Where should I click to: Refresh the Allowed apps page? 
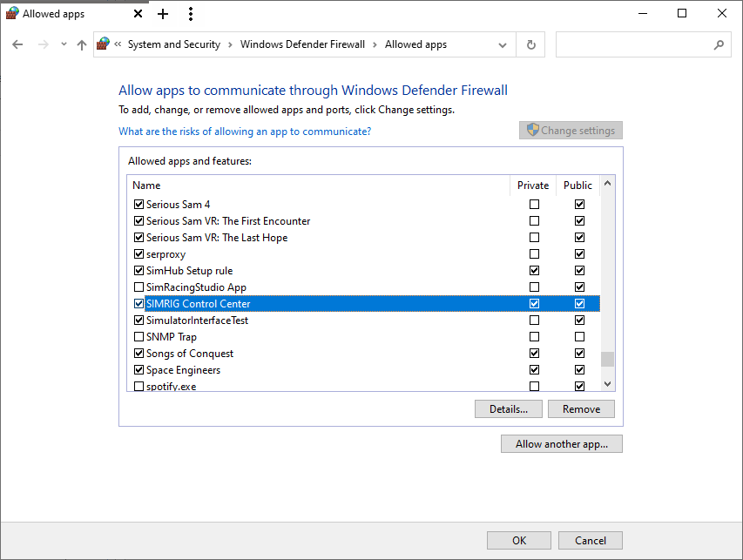tap(530, 44)
